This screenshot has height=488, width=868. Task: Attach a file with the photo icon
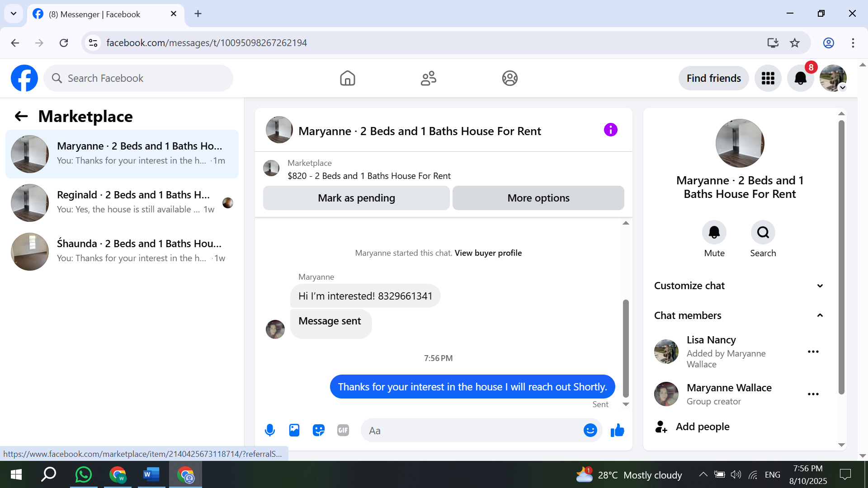[294, 430]
